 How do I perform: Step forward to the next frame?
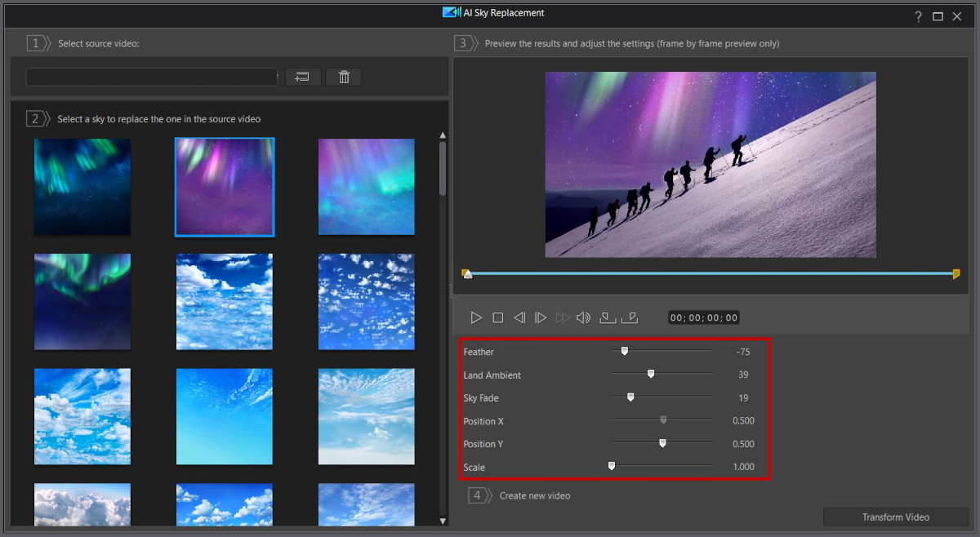click(x=541, y=317)
